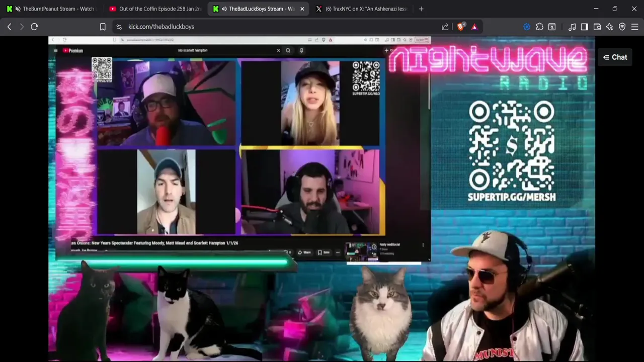Open a new tab with the plus button
The width and height of the screenshot is (644, 362).
click(x=421, y=9)
